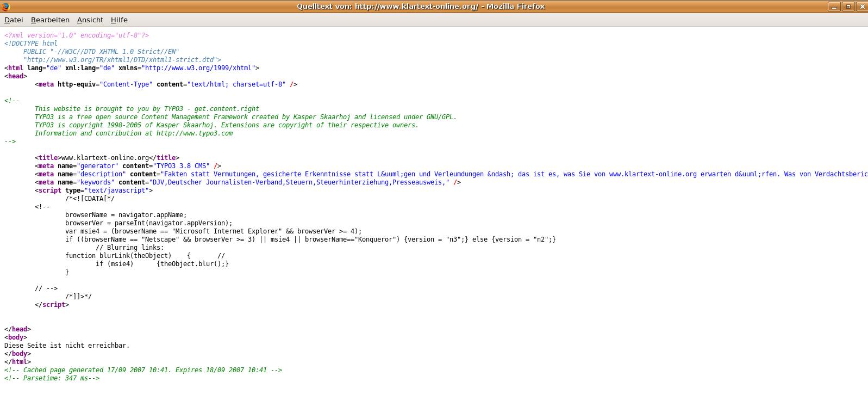The width and height of the screenshot is (868, 394).
Task: Click the closing </head> tag
Action: tap(17, 329)
